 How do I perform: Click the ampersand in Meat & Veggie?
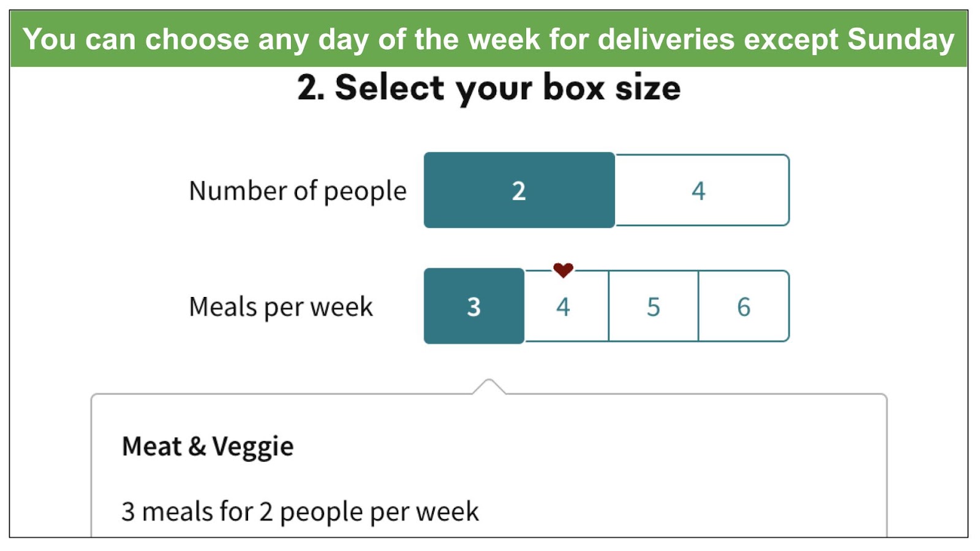(x=197, y=446)
